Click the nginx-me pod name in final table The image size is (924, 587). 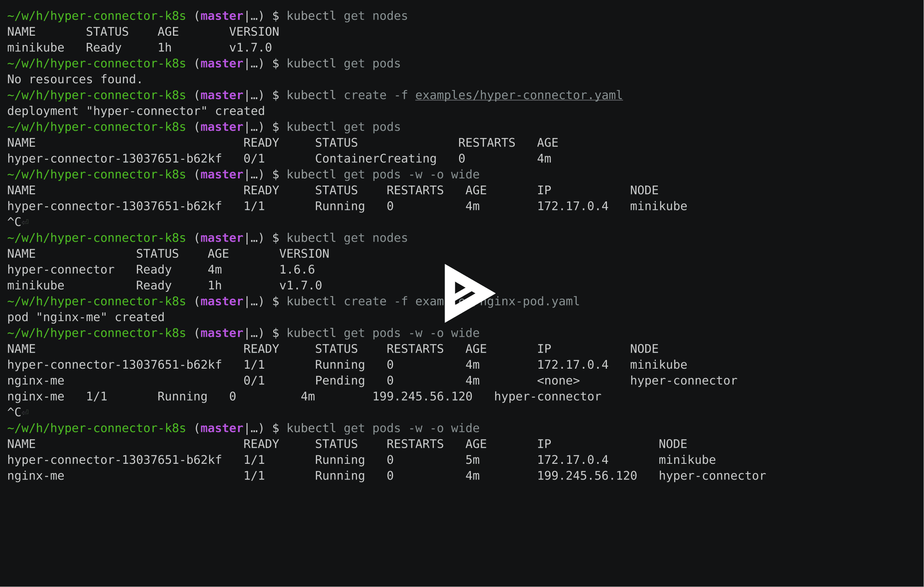(36, 476)
